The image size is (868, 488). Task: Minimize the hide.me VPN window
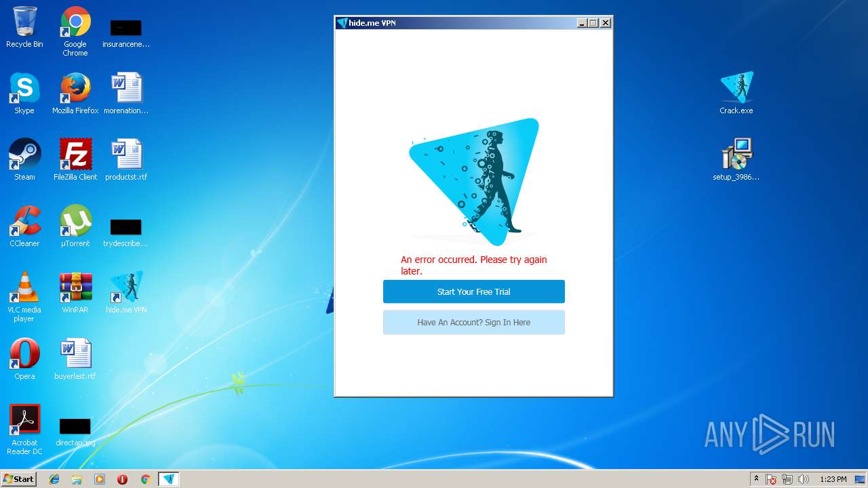point(582,23)
